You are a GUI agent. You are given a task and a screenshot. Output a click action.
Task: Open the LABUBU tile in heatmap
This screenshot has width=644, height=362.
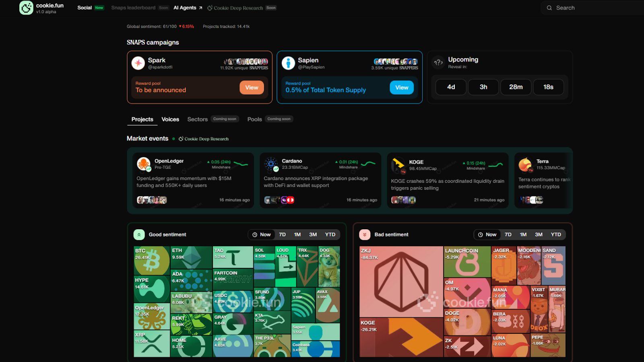tap(191, 303)
